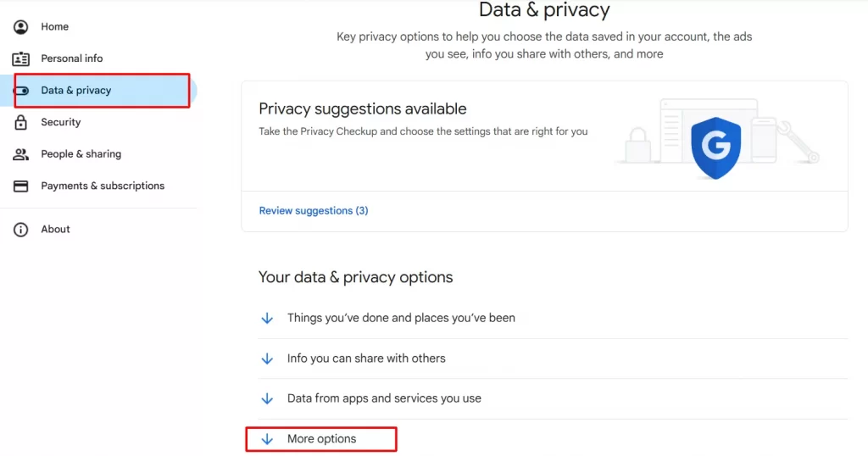This screenshot has height=456, width=868.
Task: Jump to Things you've done section arrow
Action: point(267,318)
